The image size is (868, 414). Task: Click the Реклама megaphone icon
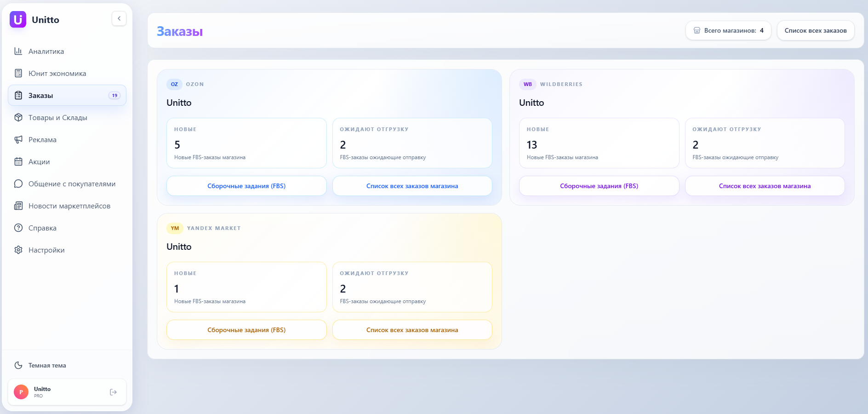(18, 139)
